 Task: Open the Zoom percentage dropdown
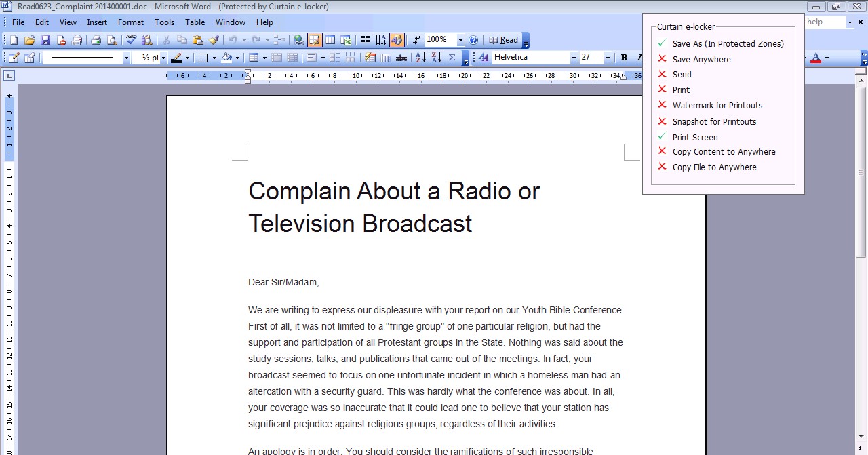[460, 41]
